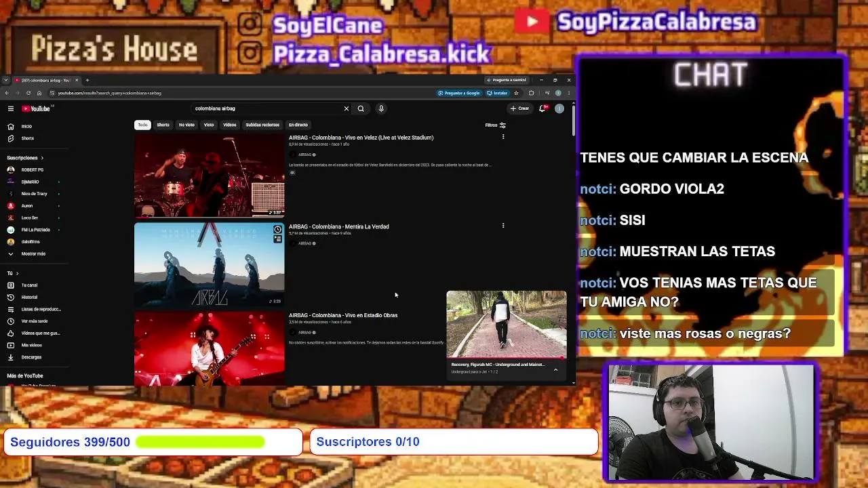Open Inicio in the YouTube sidebar

click(x=26, y=126)
